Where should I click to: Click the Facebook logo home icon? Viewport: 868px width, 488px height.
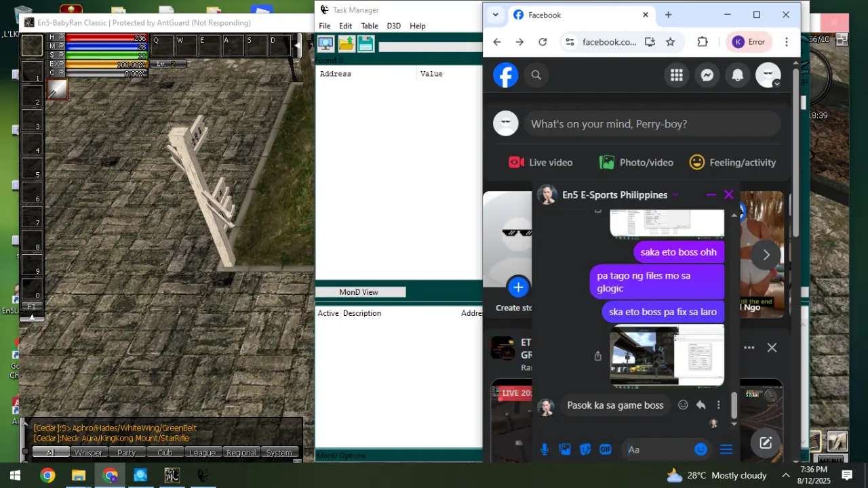pos(506,75)
